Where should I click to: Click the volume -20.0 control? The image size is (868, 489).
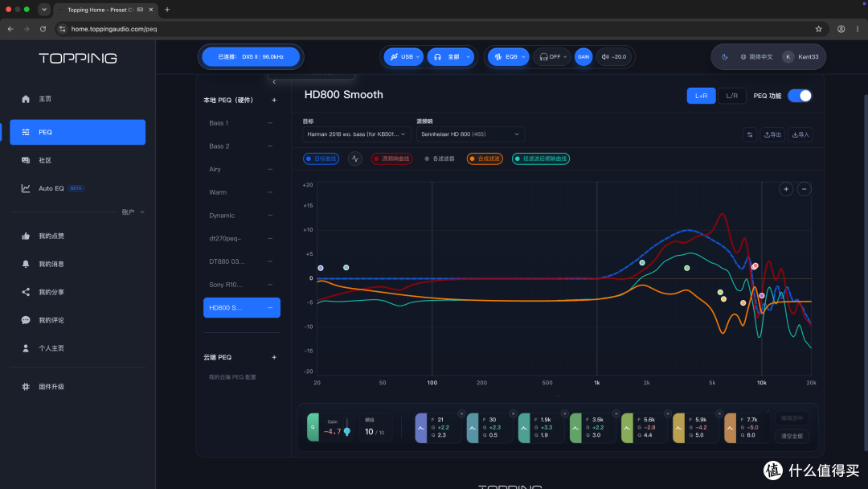click(x=614, y=56)
